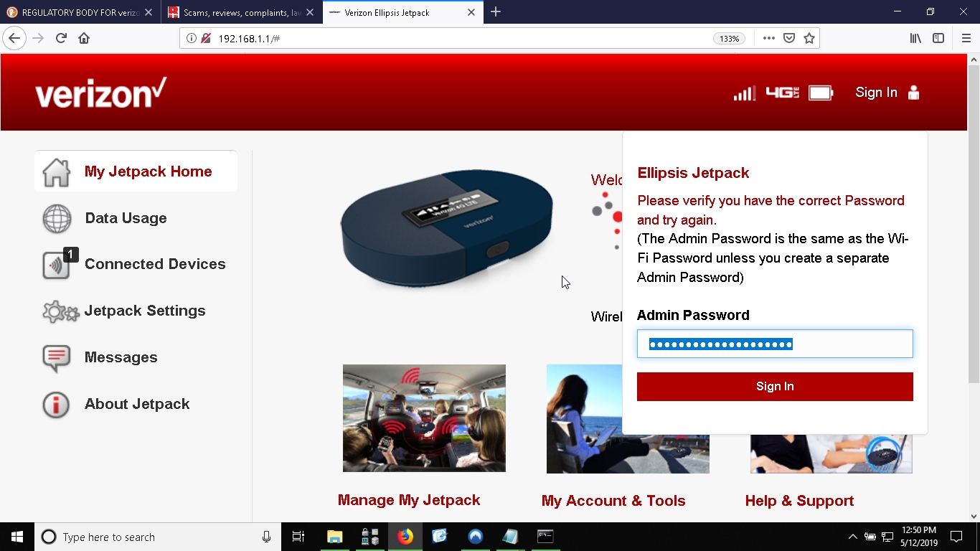Click the address bar URL 192.168.1.1
This screenshot has height=551, width=980.
249,39
